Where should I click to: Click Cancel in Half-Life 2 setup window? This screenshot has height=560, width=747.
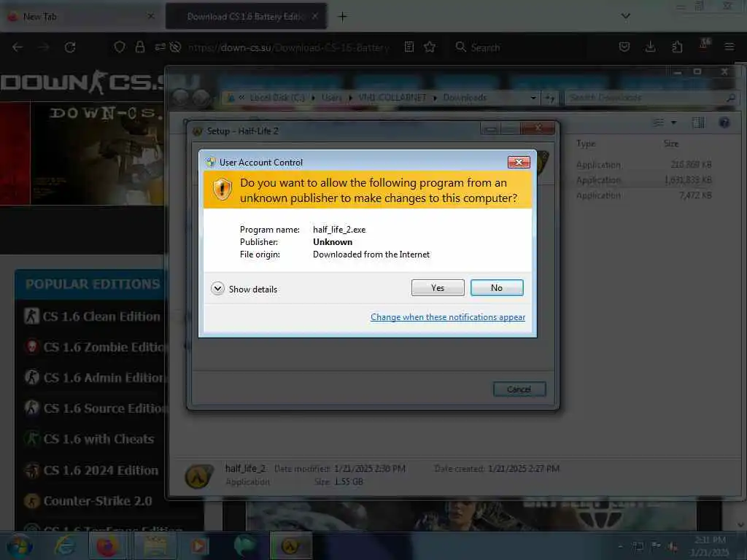[x=519, y=389]
